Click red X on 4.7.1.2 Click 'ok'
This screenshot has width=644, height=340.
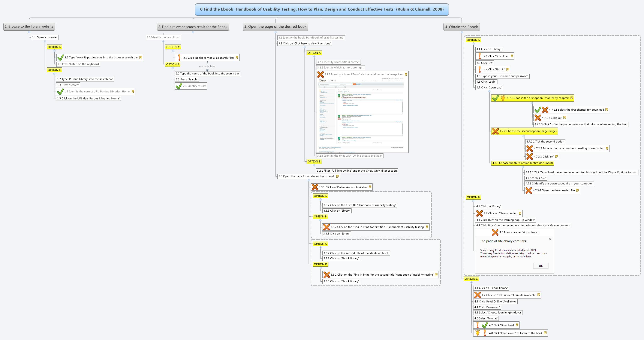point(538,118)
